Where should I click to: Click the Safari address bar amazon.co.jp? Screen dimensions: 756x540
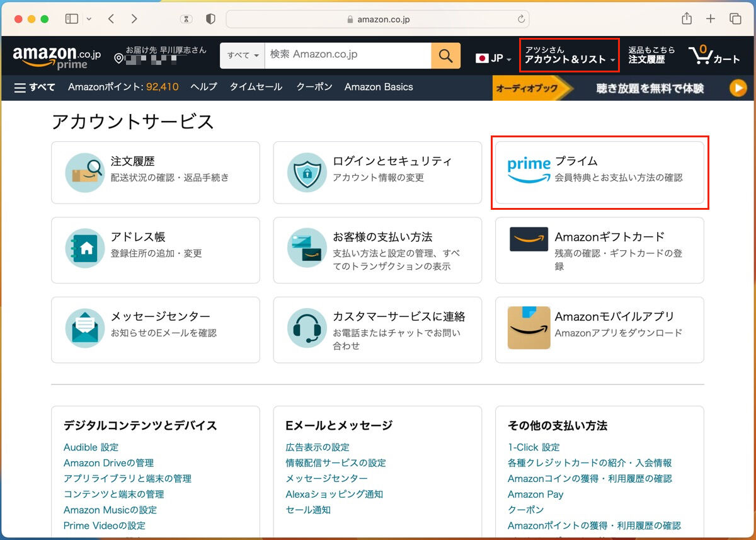377,20
